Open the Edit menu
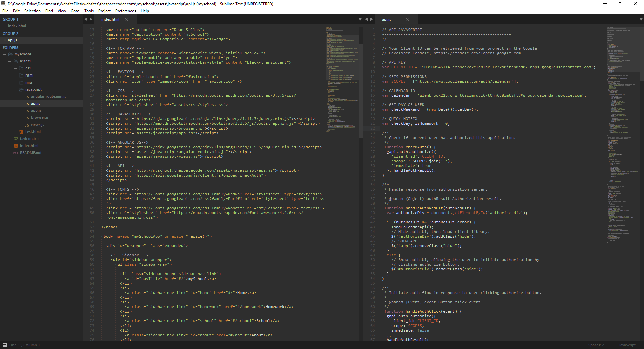Screen dimensions: 644x349 (16, 11)
